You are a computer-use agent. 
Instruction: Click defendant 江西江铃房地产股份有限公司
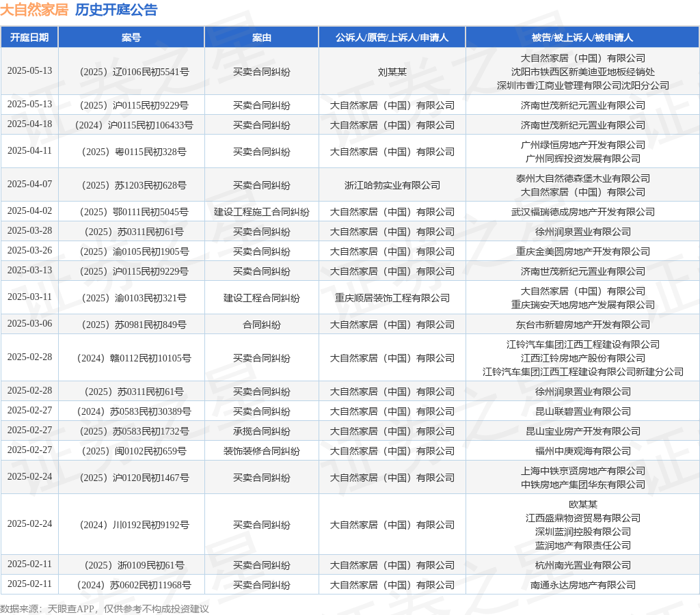(582, 358)
